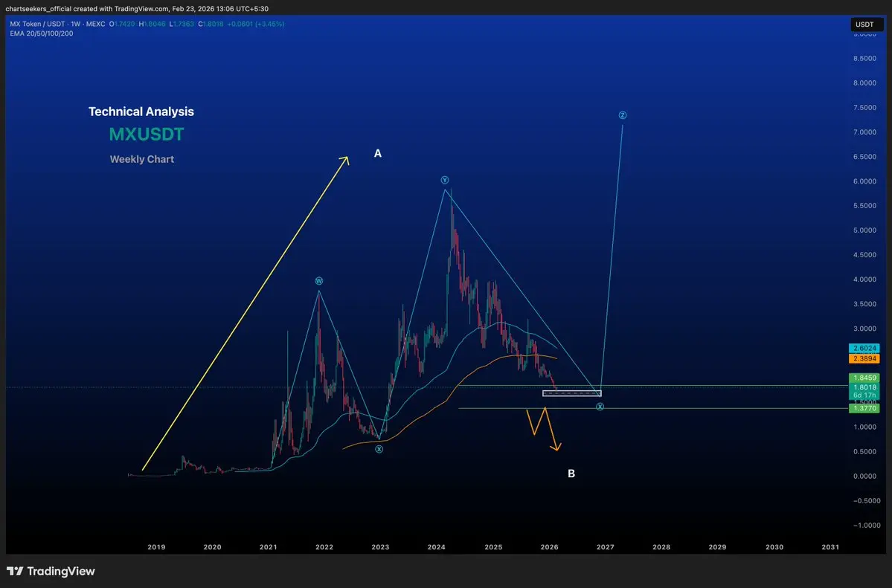This screenshot has height=588, width=892.
Task: Click the high price value H1.8046
Action: coord(152,24)
